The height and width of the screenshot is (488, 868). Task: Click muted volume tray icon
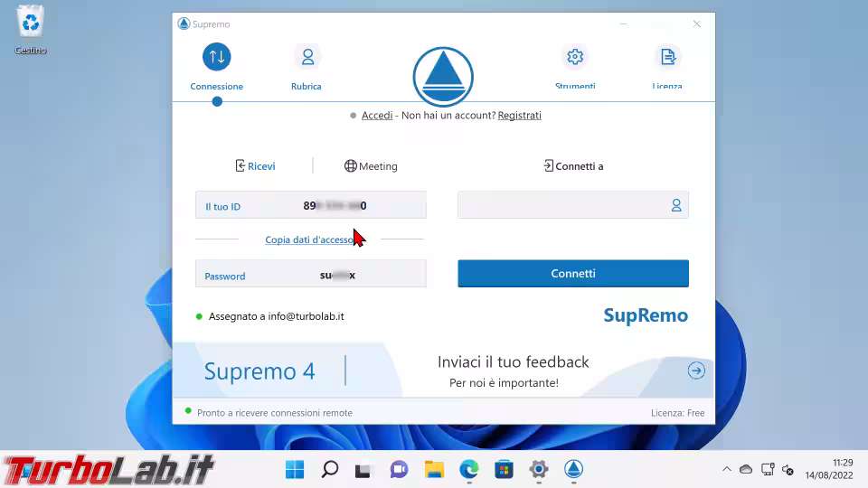click(x=788, y=470)
